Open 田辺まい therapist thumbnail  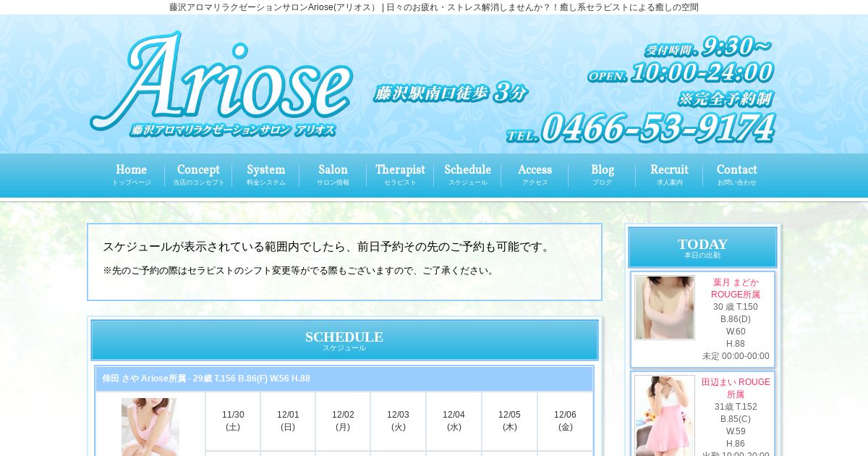664,415
